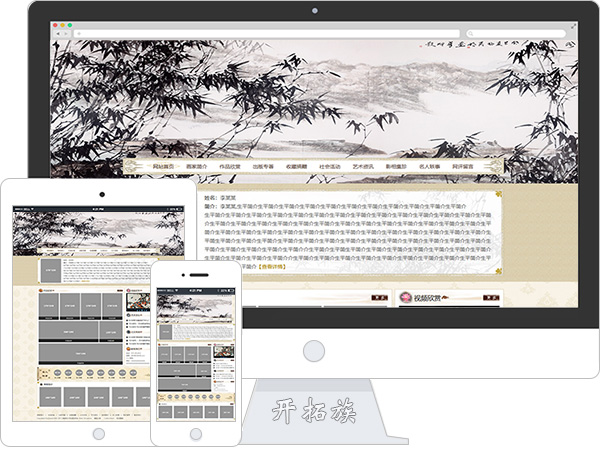This screenshot has height=450, width=600.
Task: Open the 网评留言 navigation item
Action: (463, 166)
